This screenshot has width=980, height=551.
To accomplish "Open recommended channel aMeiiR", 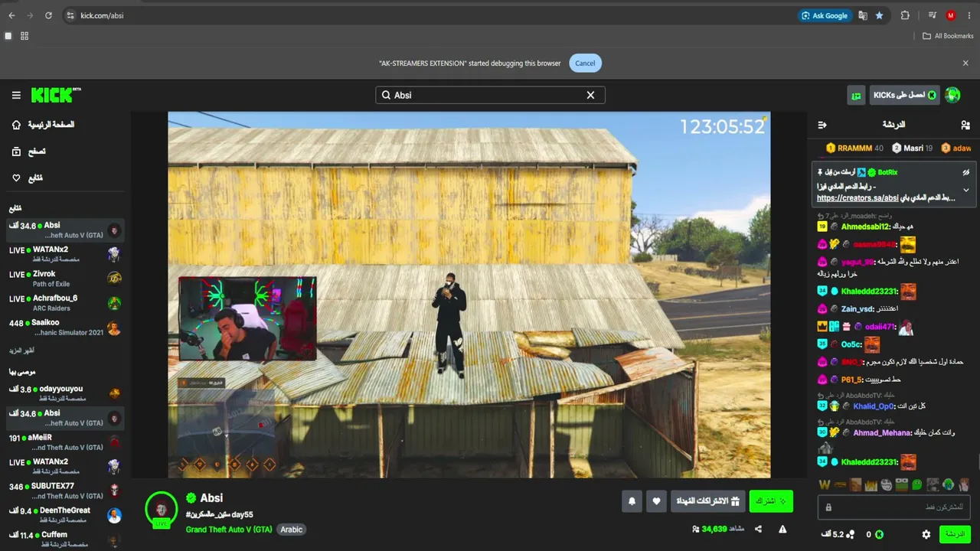I will coord(66,442).
